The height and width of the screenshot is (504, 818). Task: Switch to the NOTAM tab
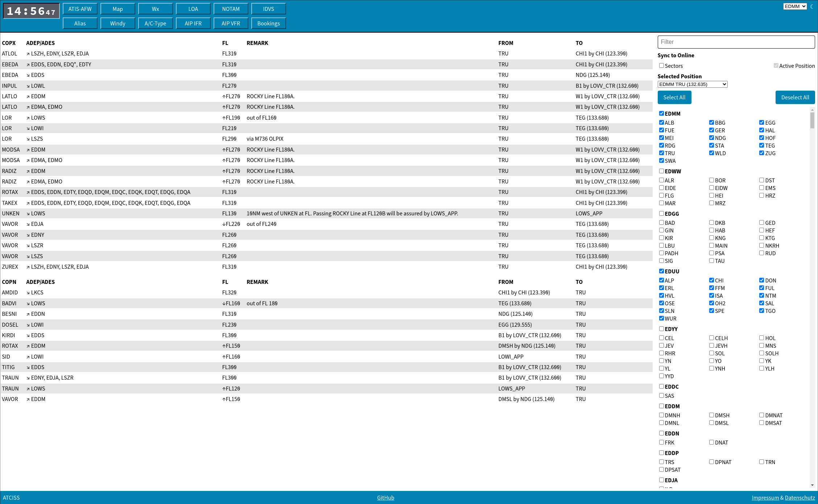(231, 9)
